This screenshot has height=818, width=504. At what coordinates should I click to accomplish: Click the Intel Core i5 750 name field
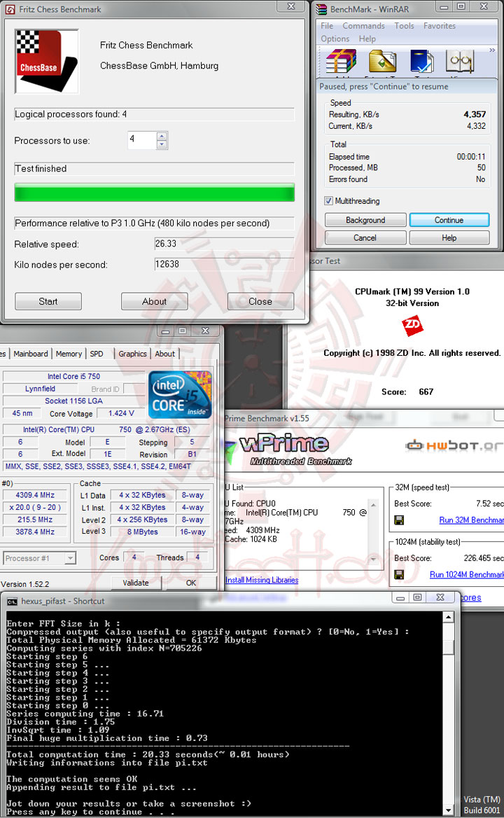point(73,376)
